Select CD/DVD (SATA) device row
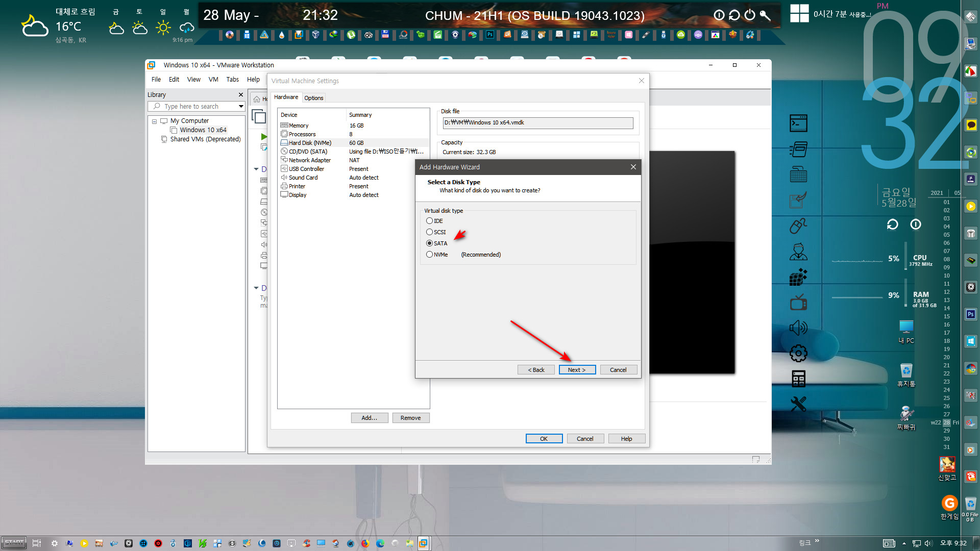The width and height of the screenshot is (980, 551). pyautogui.click(x=354, y=152)
